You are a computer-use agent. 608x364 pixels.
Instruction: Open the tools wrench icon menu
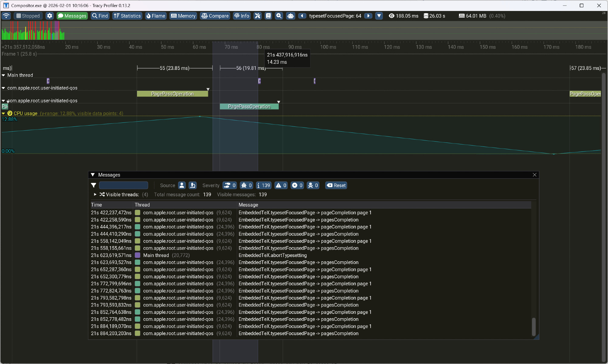pyautogui.click(x=257, y=16)
